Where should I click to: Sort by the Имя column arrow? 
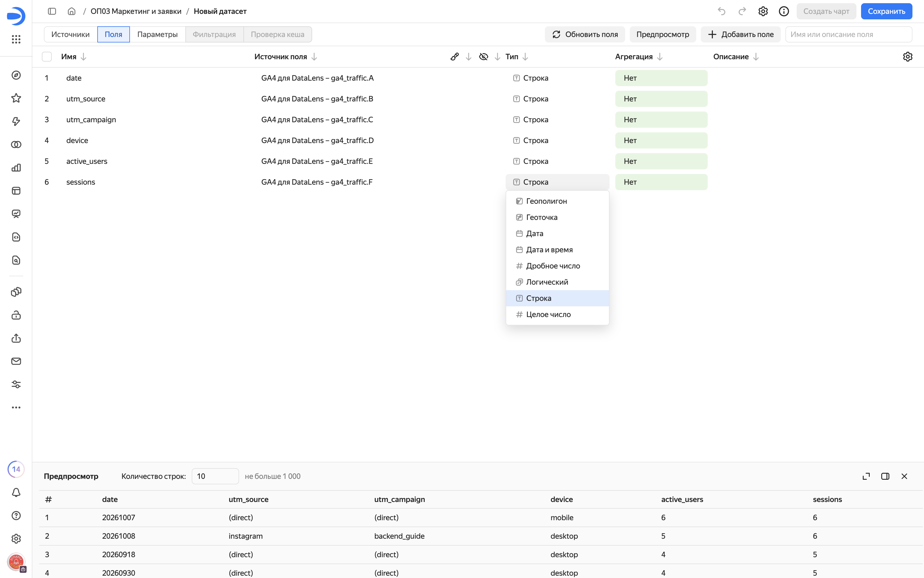point(84,57)
